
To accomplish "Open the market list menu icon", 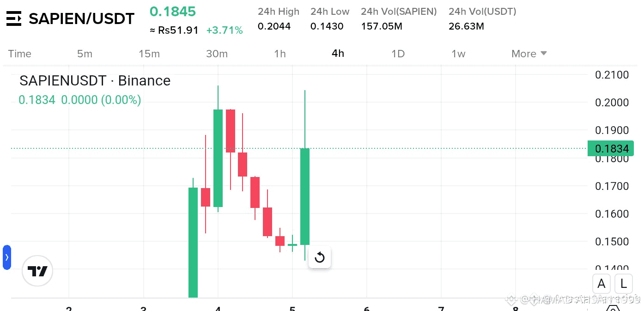I will [14, 18].
